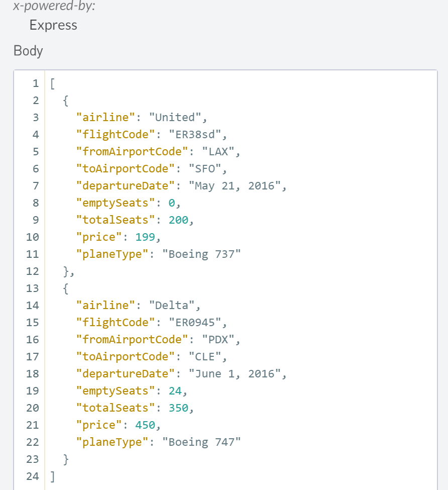Screen dimensions: 448x490
Task: Click the "Boeing 737" plane type value
Action: 201,254
